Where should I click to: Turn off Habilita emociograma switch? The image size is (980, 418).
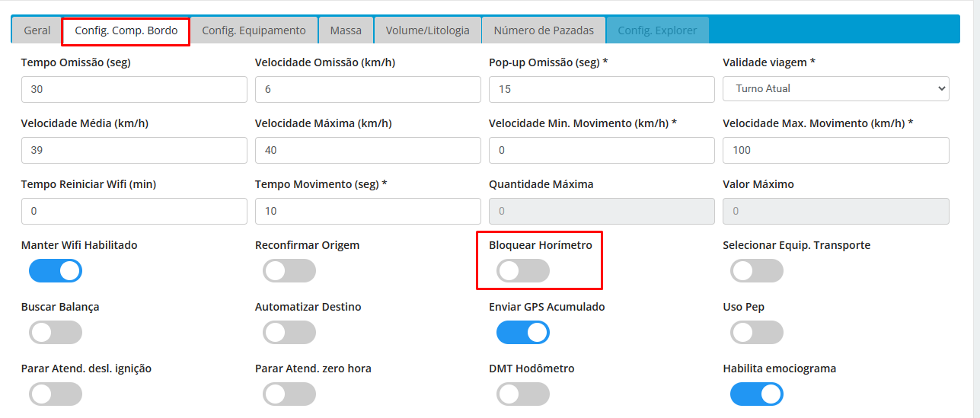coord(757,394)
